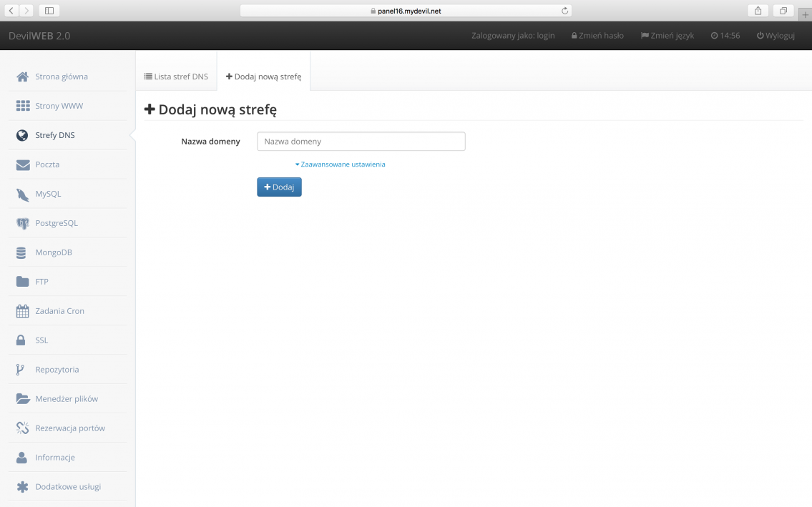Image resolution: width=812 pixels, height=507 pixels.
Task: Select the Dodaj nową strefę tab
Action: point(263,77)
